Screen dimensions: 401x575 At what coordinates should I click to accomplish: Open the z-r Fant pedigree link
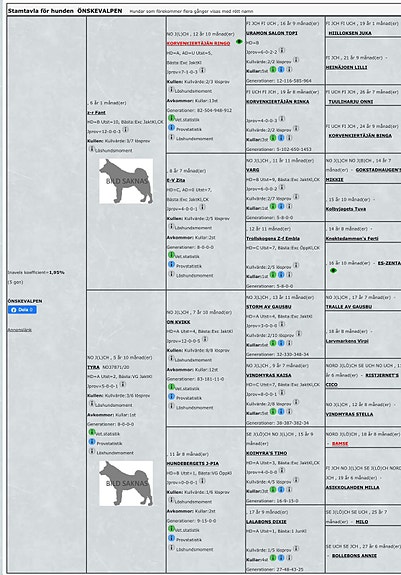[96, 113]
